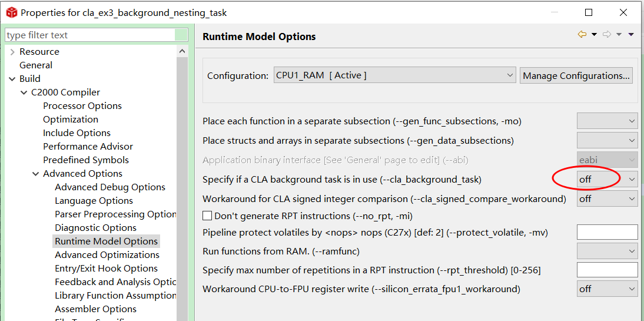
Task: Open the Configuration CPU1_RAM dropdown
Action: click(395, 75)
